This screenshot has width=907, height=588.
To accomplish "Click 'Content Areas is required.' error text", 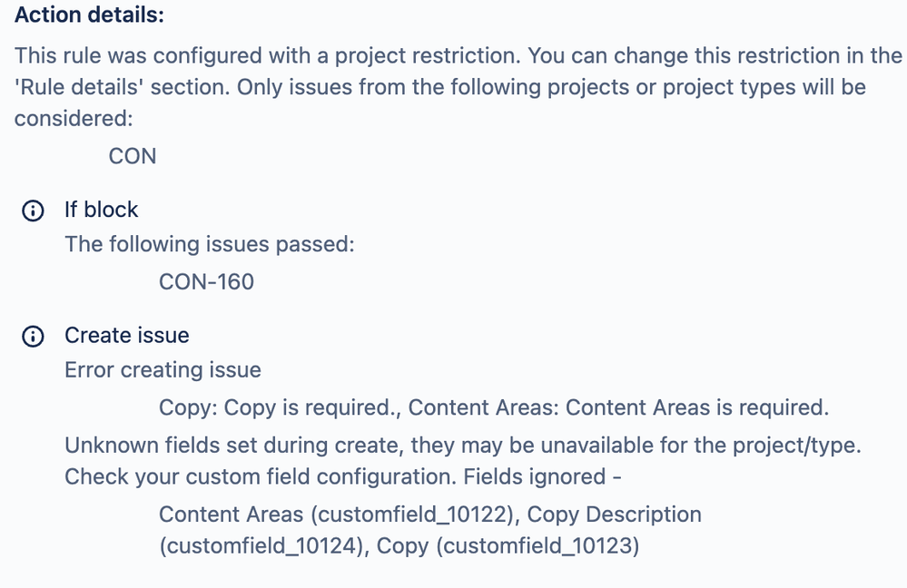I will click(x=697, y=407).
